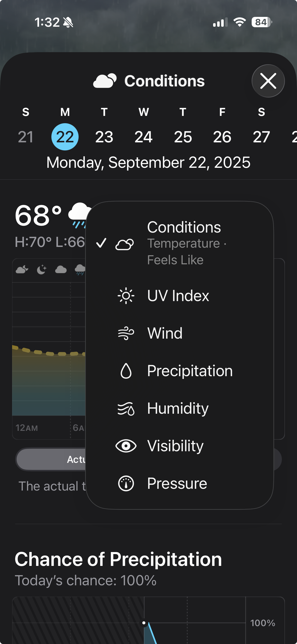Select today, the highlighted 22

pos(65,137)
